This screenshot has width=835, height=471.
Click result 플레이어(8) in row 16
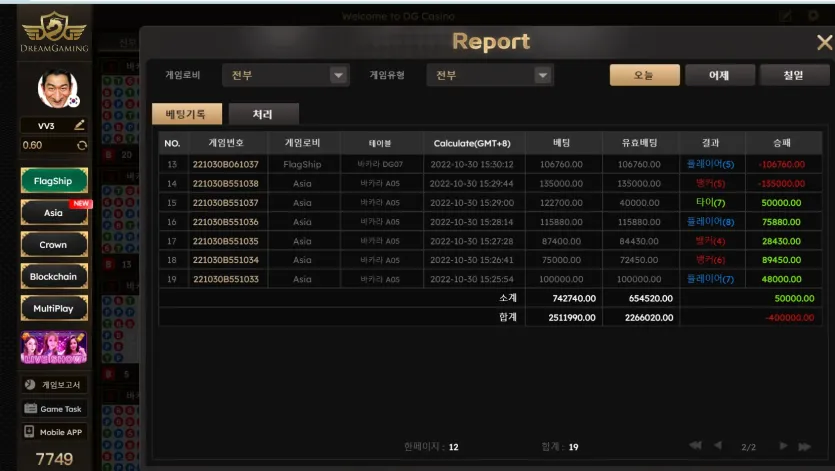pos(710,222)
